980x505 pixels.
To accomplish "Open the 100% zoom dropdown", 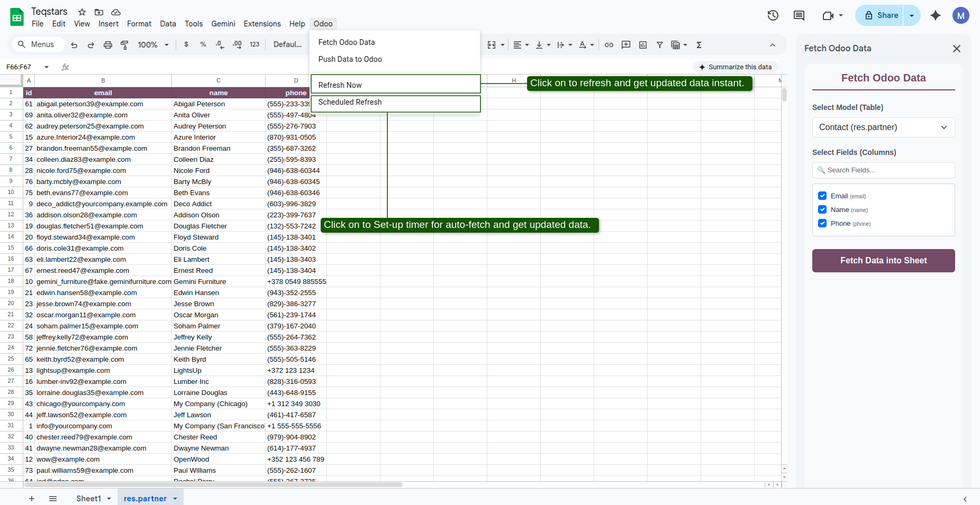I will [153, 45].
